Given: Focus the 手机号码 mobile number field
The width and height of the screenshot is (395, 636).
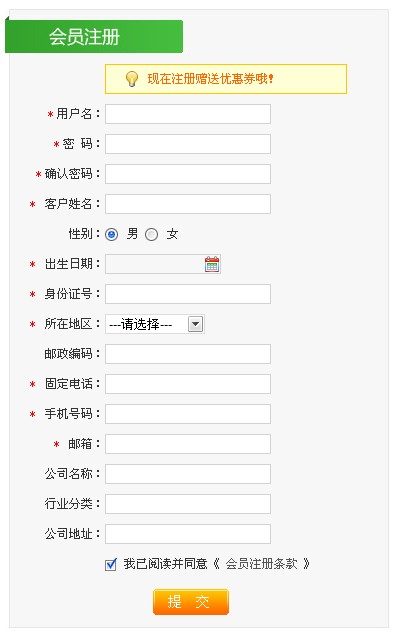Looking at the screenshot, I should coord(188,414).
